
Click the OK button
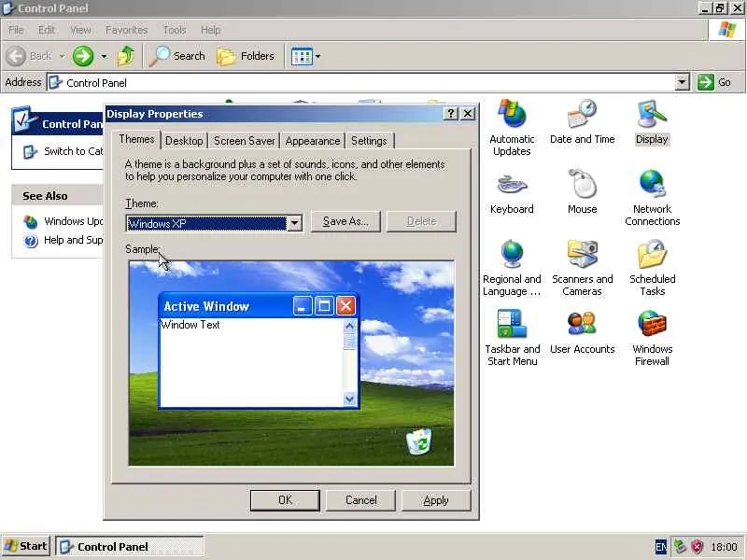point(285,500)
